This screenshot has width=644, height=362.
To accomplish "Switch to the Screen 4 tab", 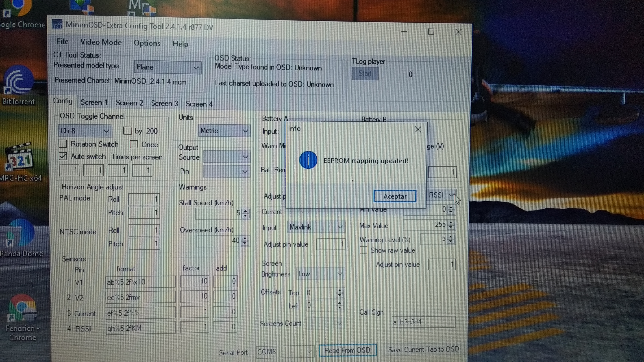I will click(x=199, y=104).
